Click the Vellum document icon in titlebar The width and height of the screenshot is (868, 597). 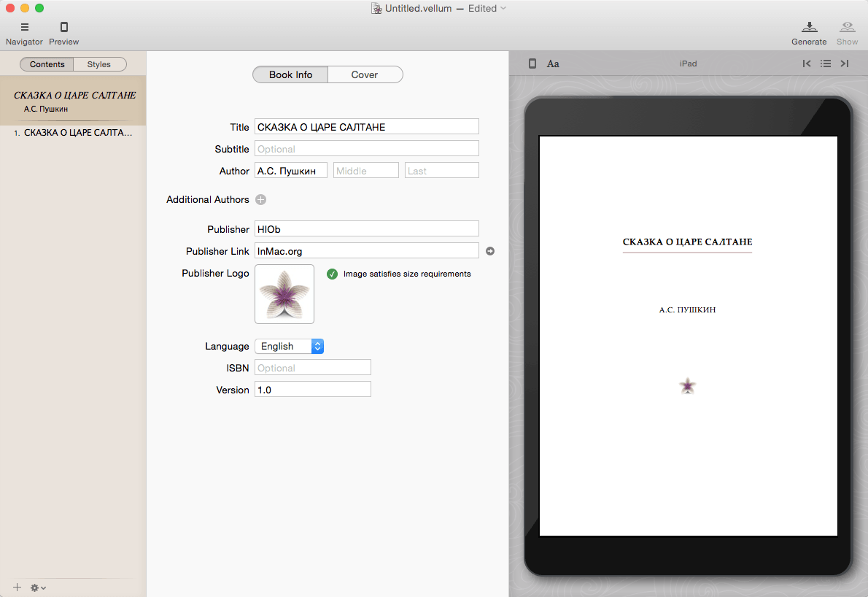377,8
